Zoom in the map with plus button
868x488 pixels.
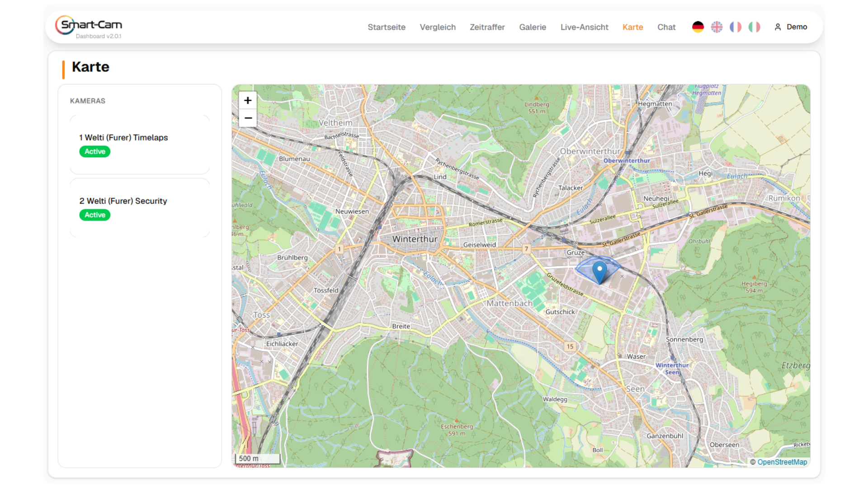[x=248, y=100]
